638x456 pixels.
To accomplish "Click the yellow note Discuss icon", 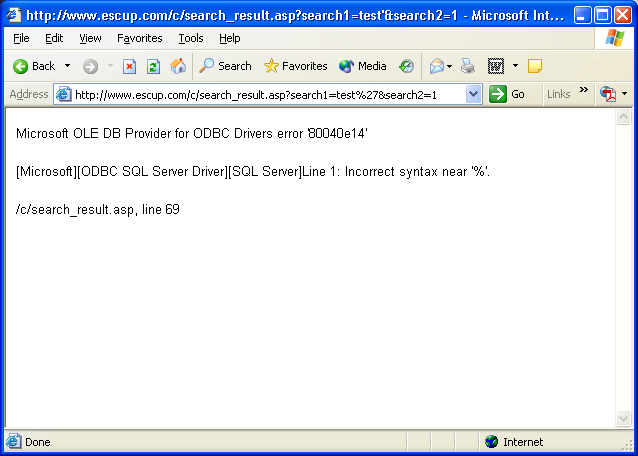I will 535,66.
